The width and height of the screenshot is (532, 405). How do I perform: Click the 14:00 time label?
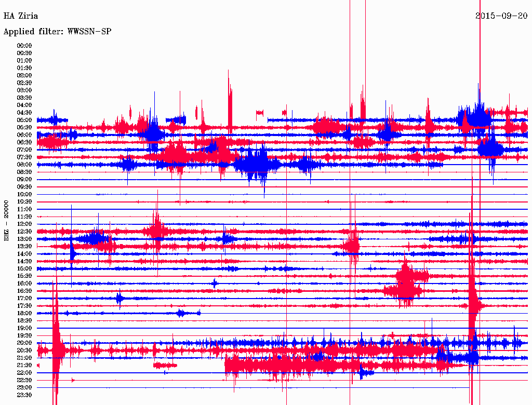tap(24, 254)
